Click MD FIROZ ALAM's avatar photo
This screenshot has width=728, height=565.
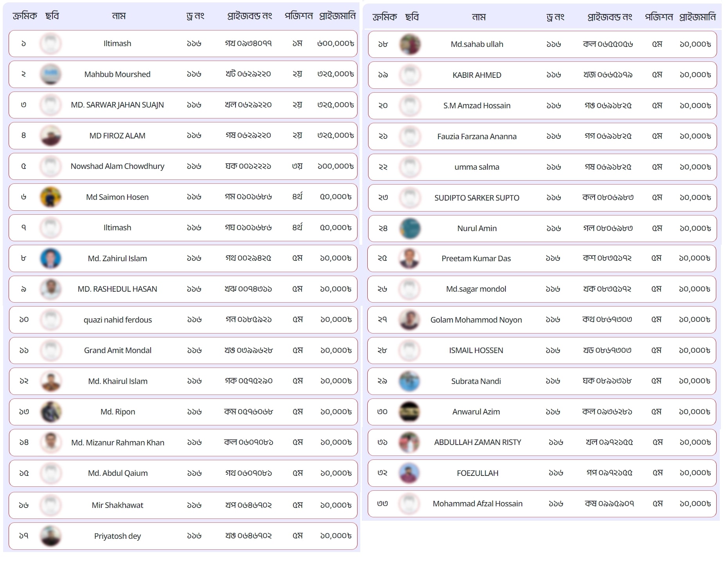coord(50,136)
